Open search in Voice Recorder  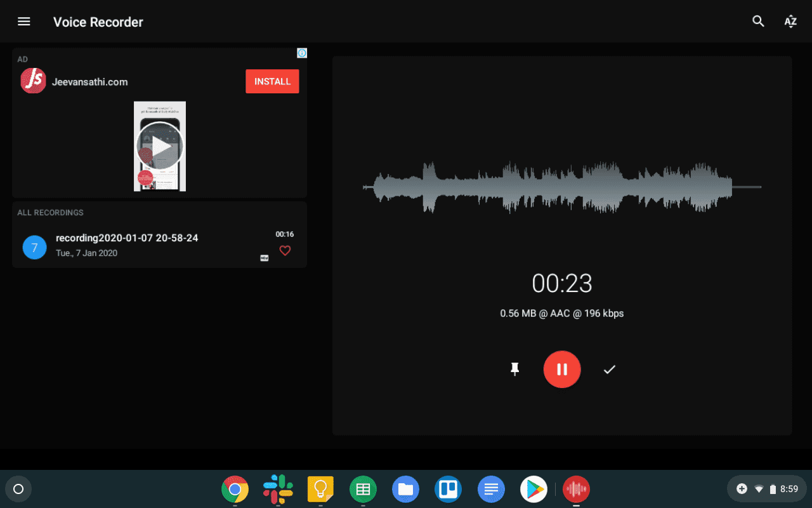[758, 21]
